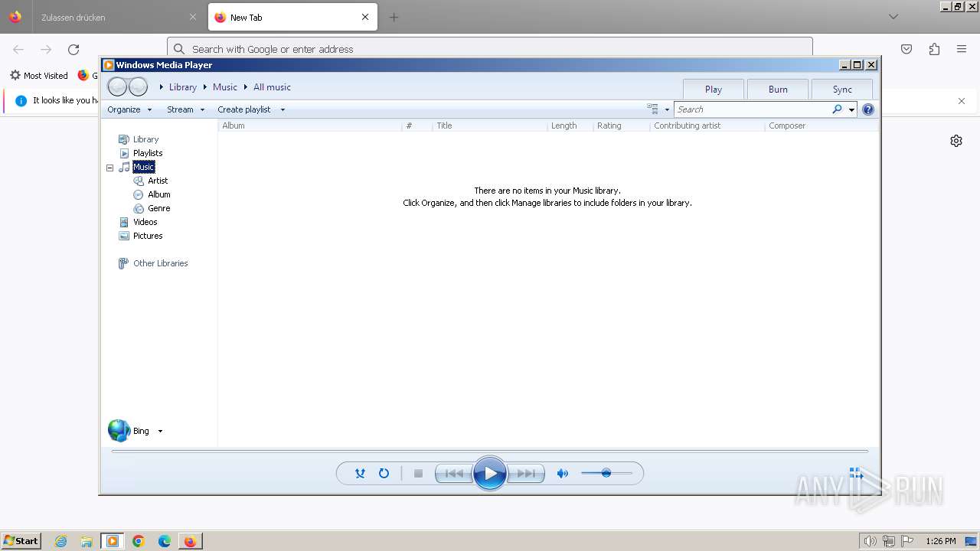Select Pictures in the navigation tree
980x551 pixels.
148,236
